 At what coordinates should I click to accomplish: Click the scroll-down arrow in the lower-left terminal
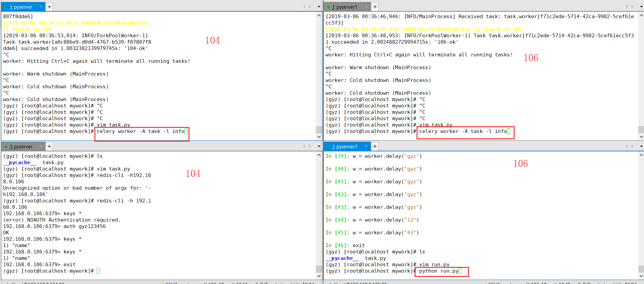[x=319, y=276]
